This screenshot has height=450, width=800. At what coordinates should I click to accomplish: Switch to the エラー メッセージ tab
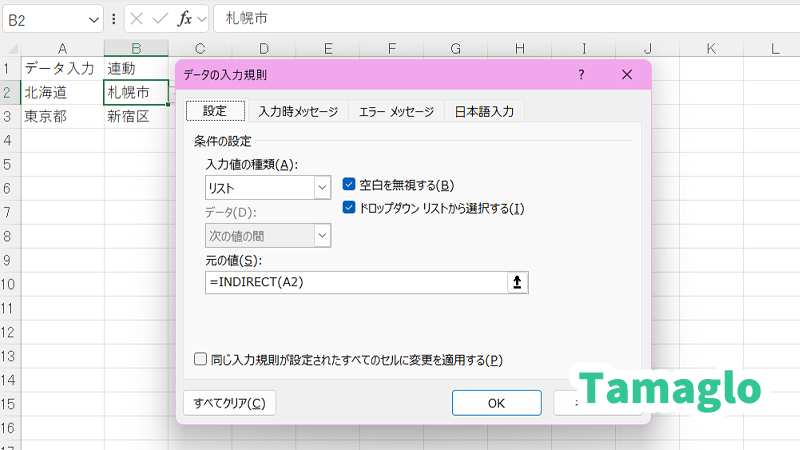(396, 112)
